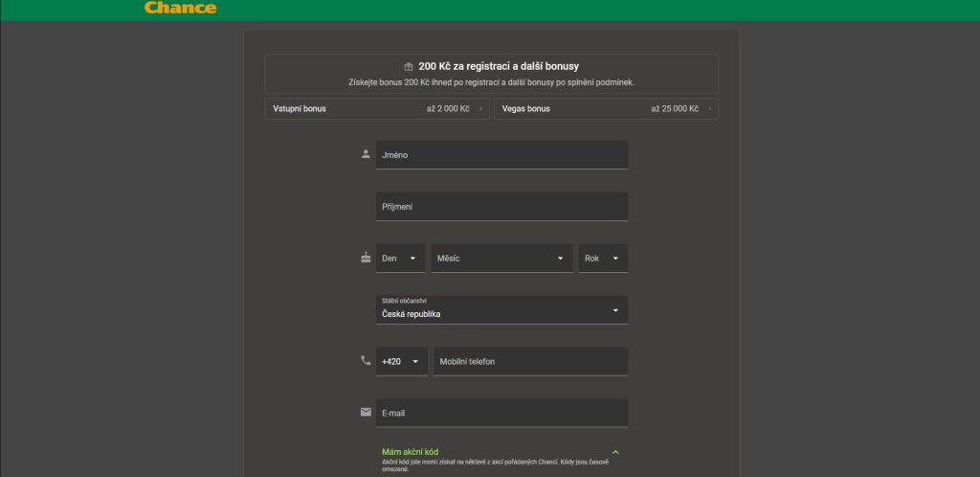
Task: Click the arrow on the Vegas bonus card
Action: coord(710,109)
